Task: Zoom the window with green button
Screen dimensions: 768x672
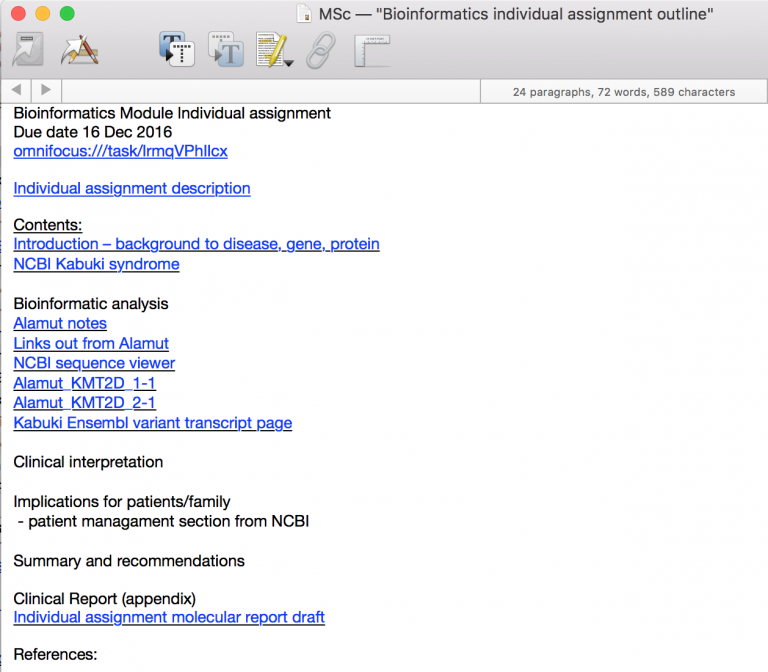Action: [67, 14]
